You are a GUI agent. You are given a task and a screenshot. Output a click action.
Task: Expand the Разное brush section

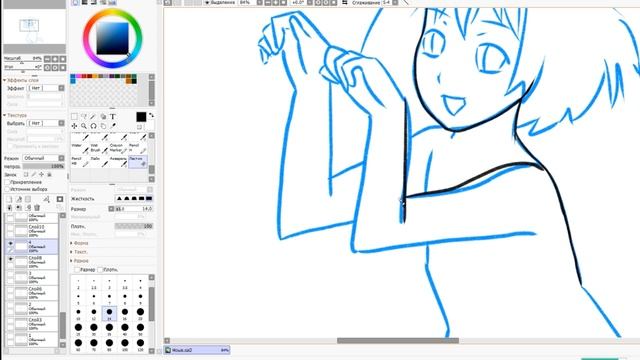pyautogui.click(x=72, y=260)
